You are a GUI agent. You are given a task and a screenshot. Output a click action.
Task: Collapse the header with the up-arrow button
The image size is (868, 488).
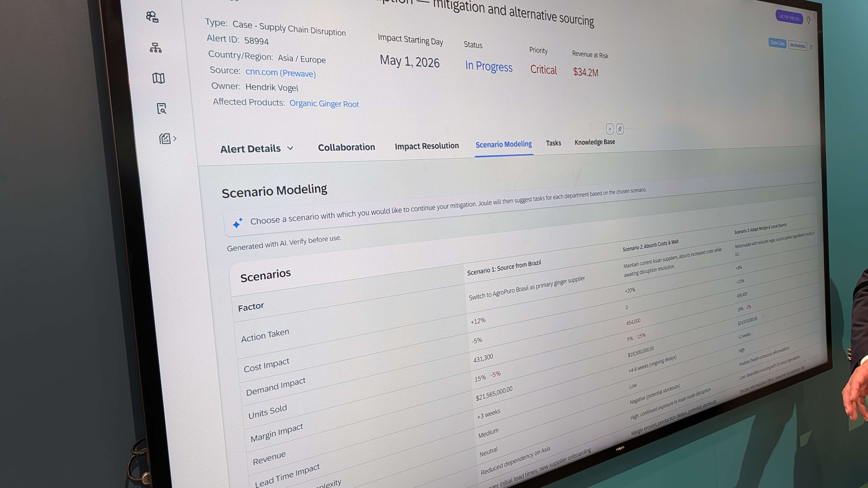609,129
